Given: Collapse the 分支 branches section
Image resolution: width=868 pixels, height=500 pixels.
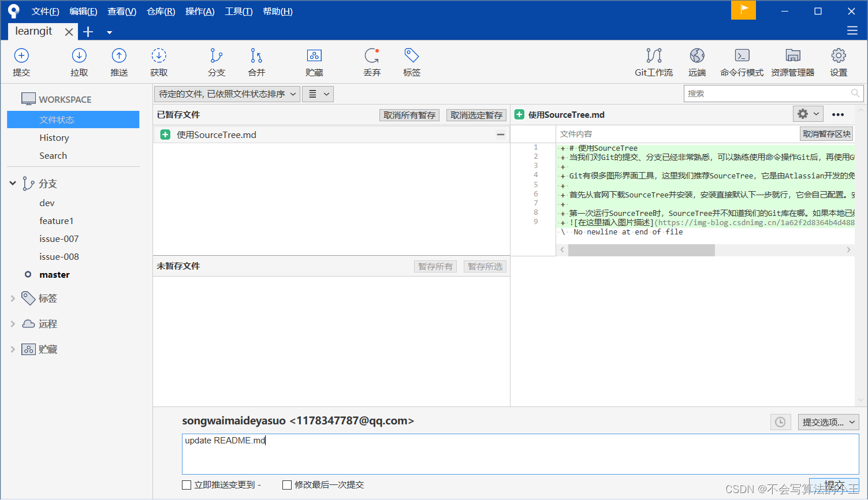Looking at the screenshot, I should [x=13, y=183].
